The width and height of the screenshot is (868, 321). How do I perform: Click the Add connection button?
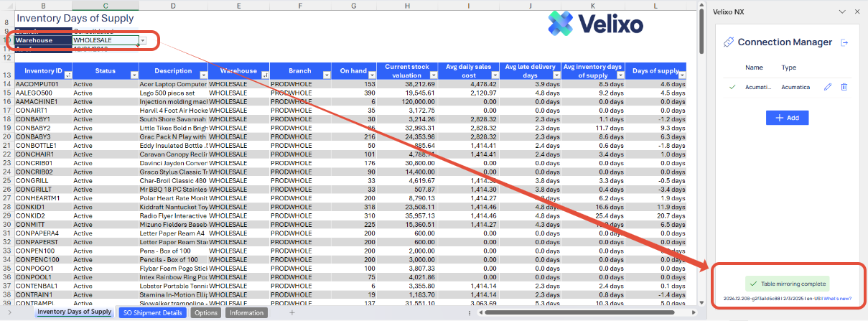pos(788,118)
